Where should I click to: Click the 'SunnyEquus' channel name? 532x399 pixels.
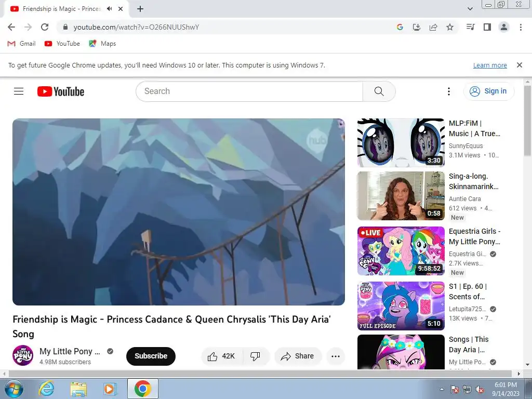click(465, 146)
